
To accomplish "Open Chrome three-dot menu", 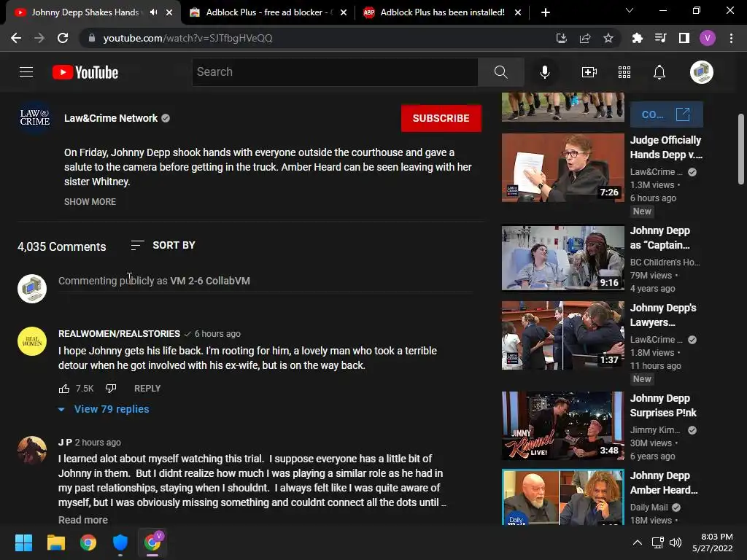I will pyautogui.click(x=731, y=38).
